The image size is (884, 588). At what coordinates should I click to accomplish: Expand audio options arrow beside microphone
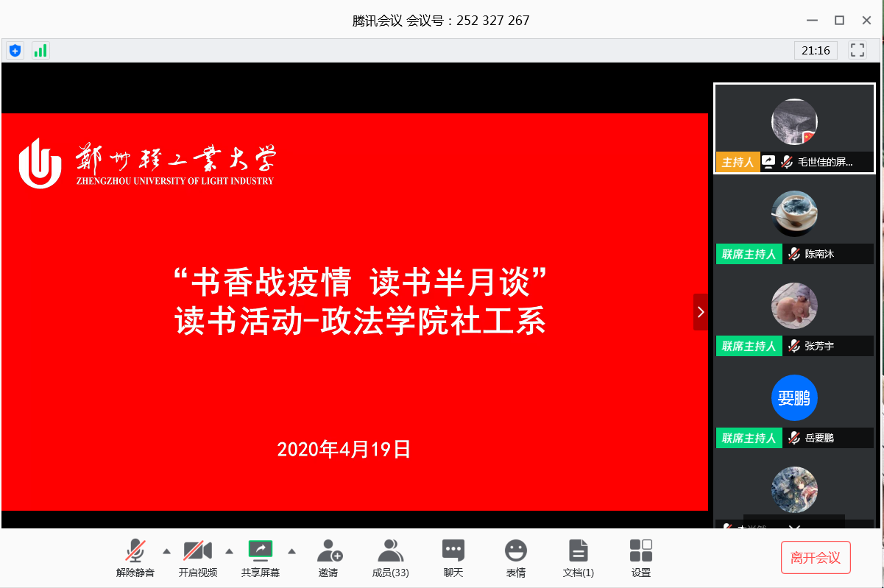pyautogui.click(x=166, y=550)
